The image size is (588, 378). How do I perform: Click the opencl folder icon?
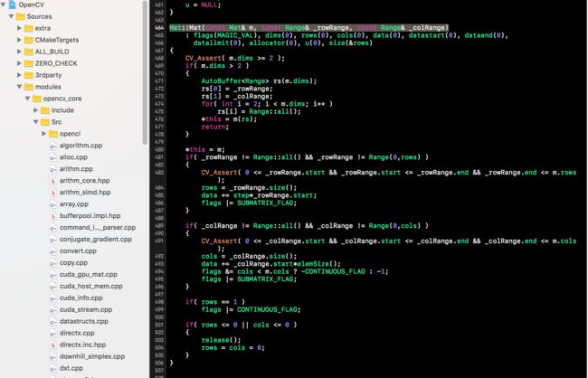[x=53, y=134]
